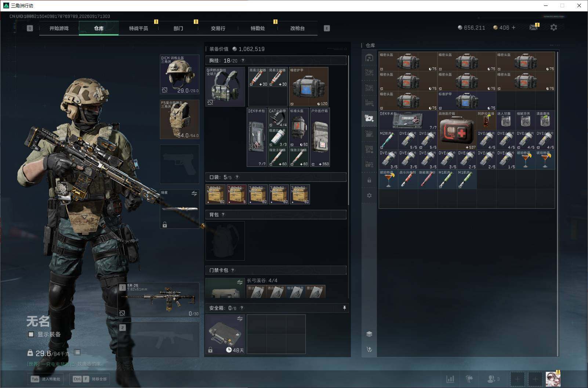Open the statistics bar chart icon

pyautogui.click(x=450, y=379)
